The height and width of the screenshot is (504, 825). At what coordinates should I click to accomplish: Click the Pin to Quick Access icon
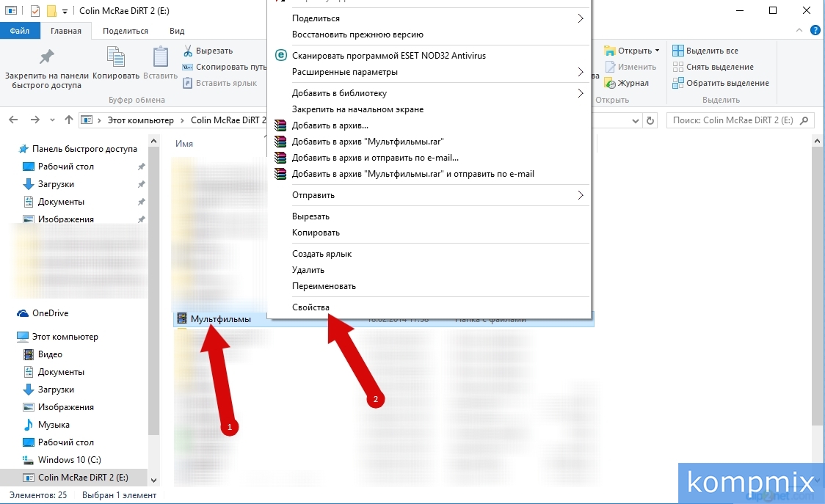(x=47, y=57)
